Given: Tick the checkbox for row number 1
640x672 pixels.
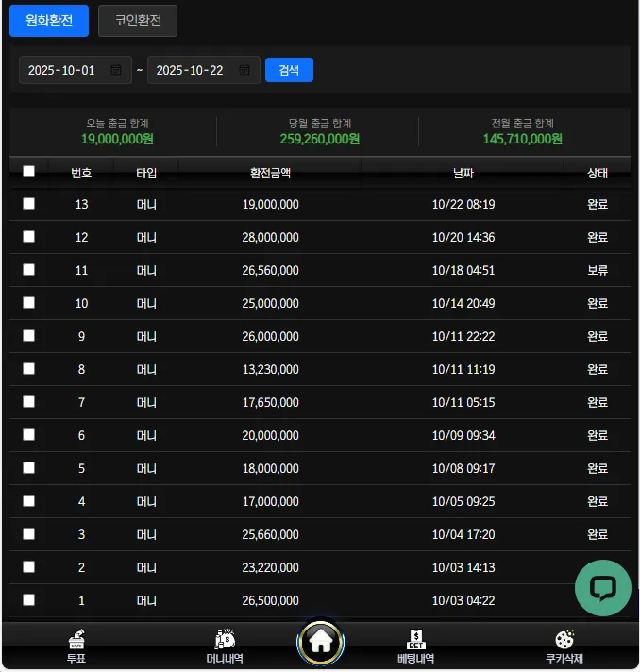Looking at the screenshot, I should click(x=28, y=600).
